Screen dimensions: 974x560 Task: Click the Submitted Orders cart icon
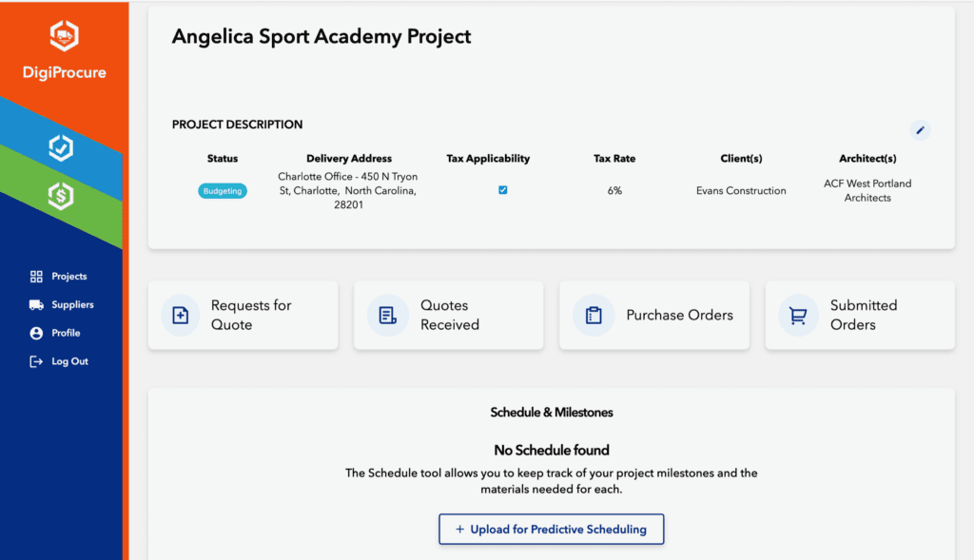(798, 316)
